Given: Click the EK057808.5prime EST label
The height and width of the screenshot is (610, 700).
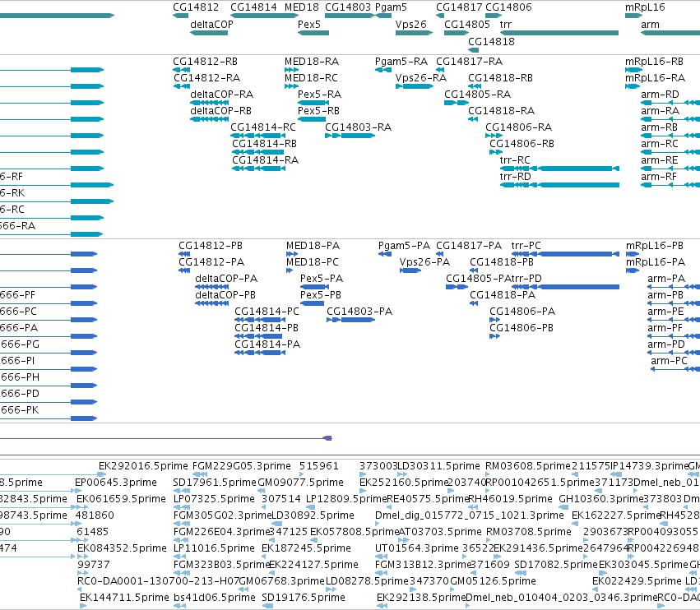Looking at the screenshot, I should click(355, 532).
